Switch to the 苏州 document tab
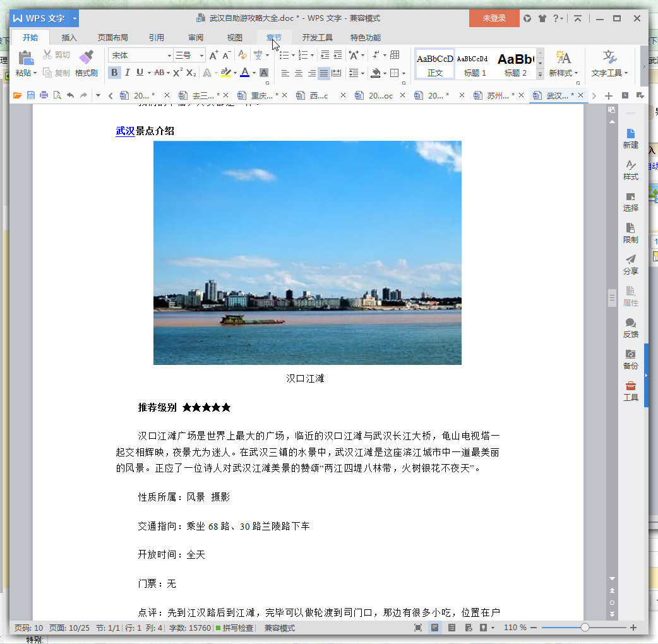 coord(498,96)
